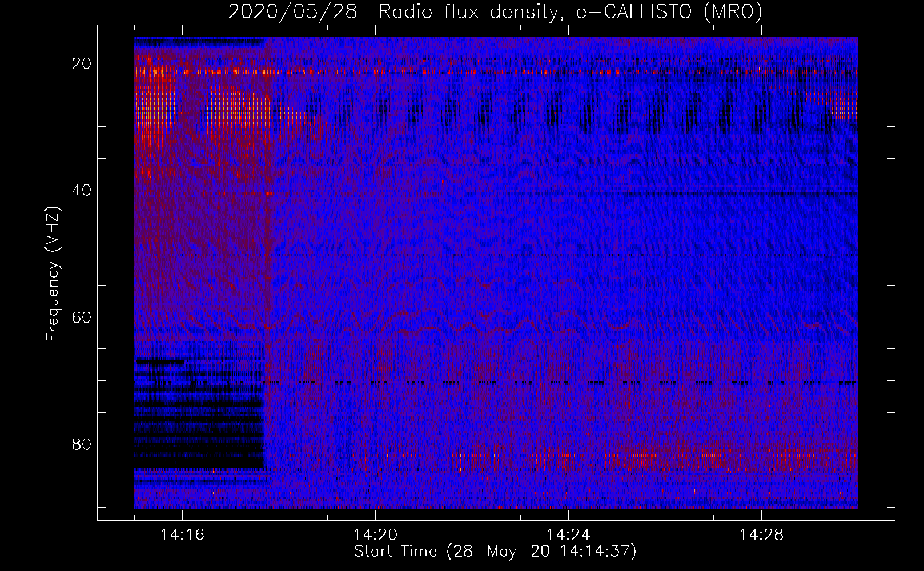Click the 'Frequency (MHZ)' axis label

coord(53,274)
